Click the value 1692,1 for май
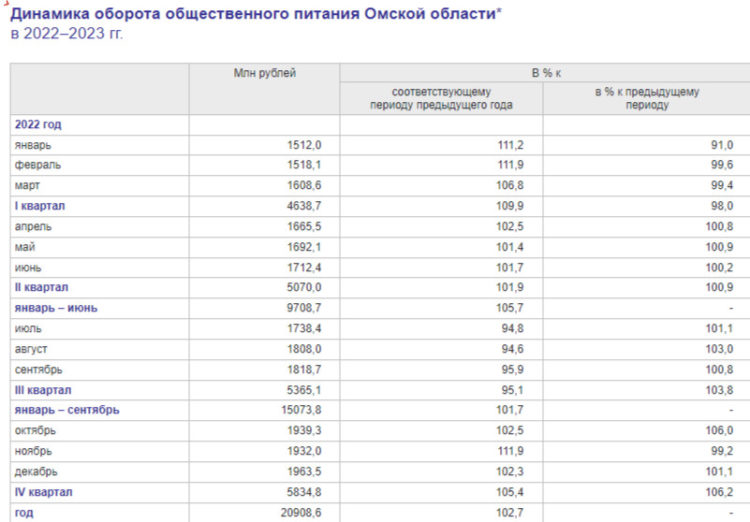The height and width of the screenshot is (522, 750). 304,247
